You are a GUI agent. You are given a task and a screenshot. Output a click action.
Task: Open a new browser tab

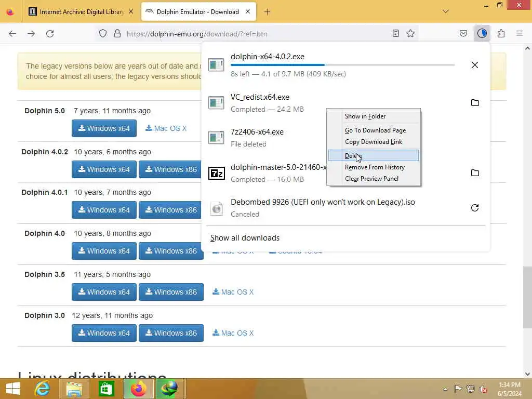[268, 12]
